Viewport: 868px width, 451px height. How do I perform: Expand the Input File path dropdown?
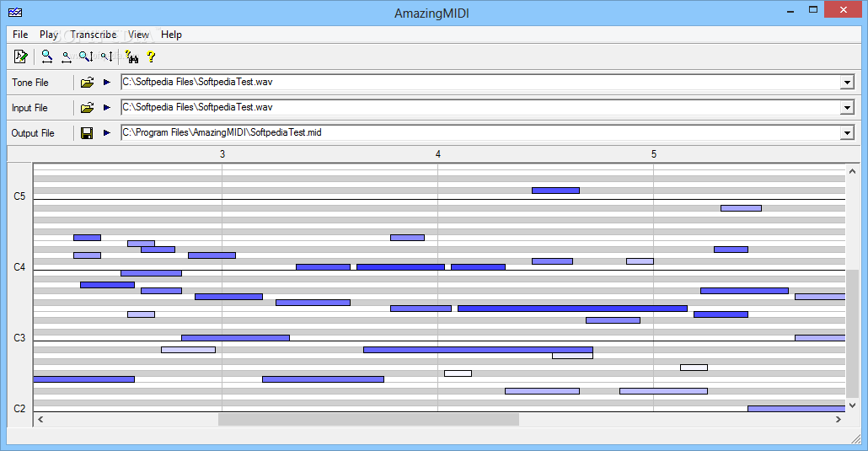[x=847, y=108]
